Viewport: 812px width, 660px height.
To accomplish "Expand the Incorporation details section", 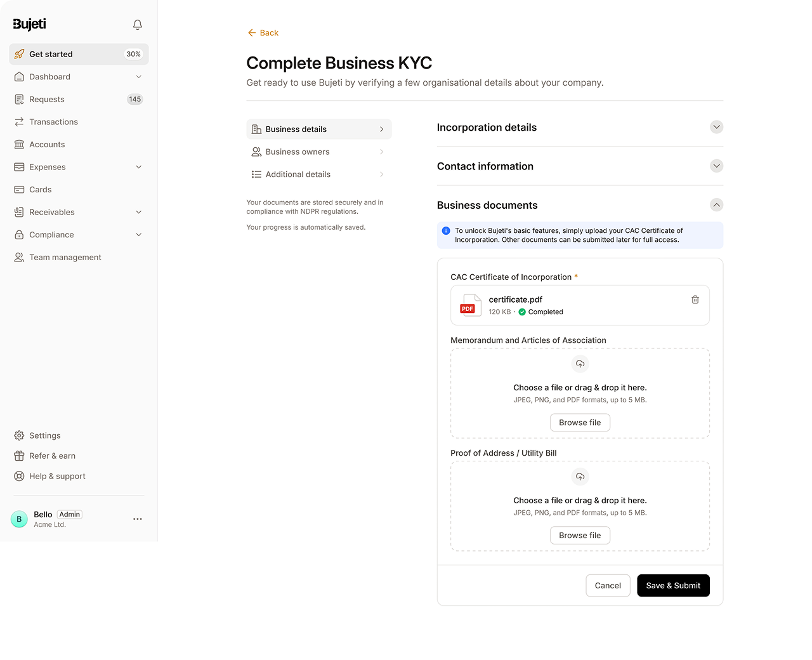I will [716, 127].
